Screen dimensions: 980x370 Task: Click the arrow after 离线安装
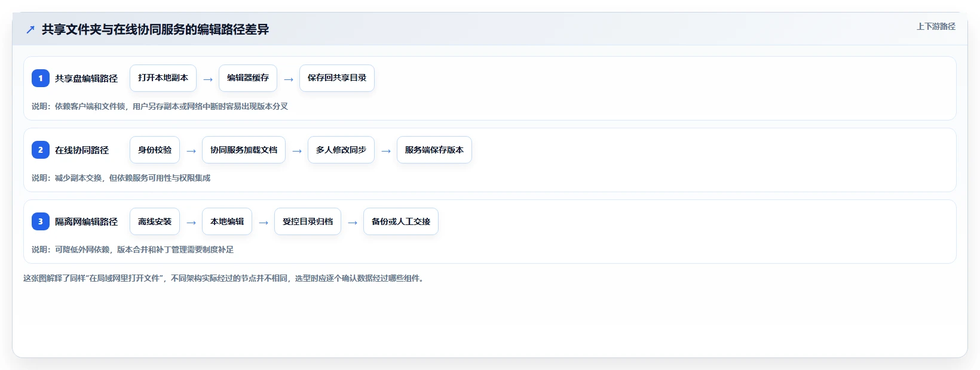pyautogui.click(x=191, y=223)
